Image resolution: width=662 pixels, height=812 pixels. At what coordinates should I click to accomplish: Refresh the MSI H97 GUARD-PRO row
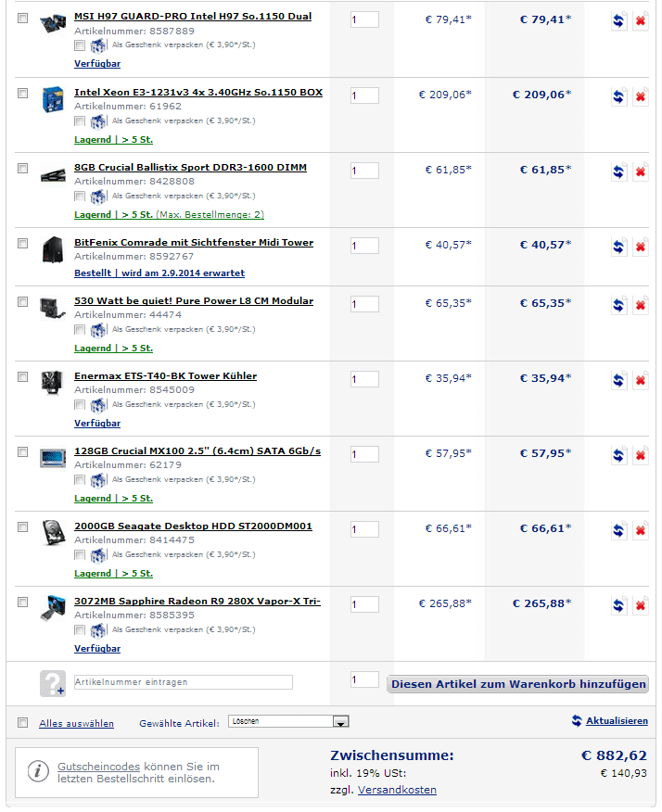[618, 21]
